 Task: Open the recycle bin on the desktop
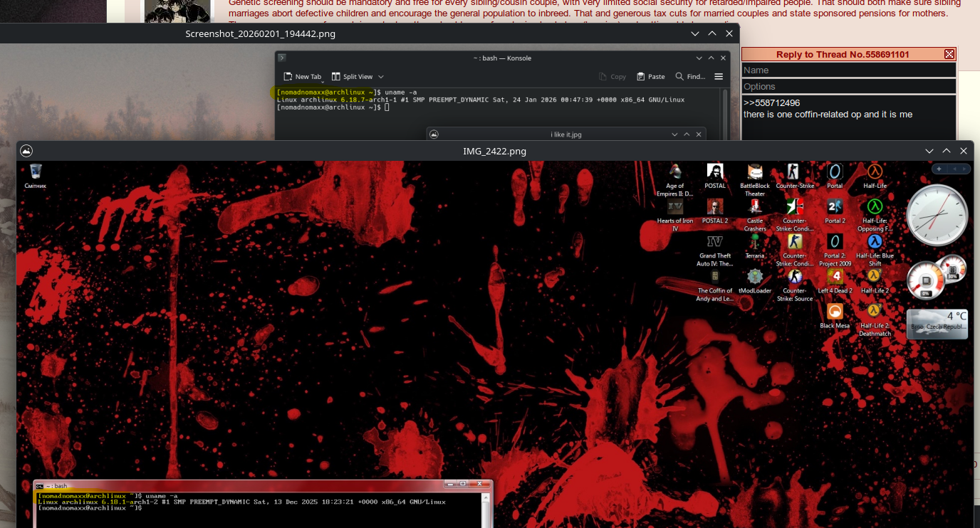[x=36, y=176]
